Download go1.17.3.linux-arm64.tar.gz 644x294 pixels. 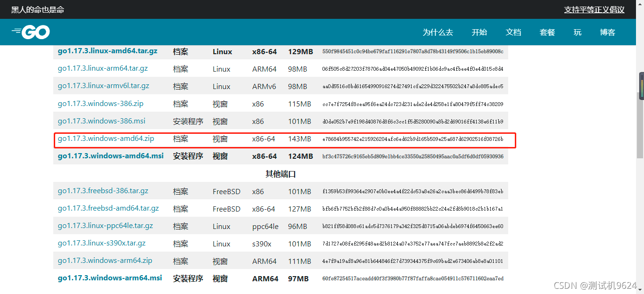click(x=103, y=68)
